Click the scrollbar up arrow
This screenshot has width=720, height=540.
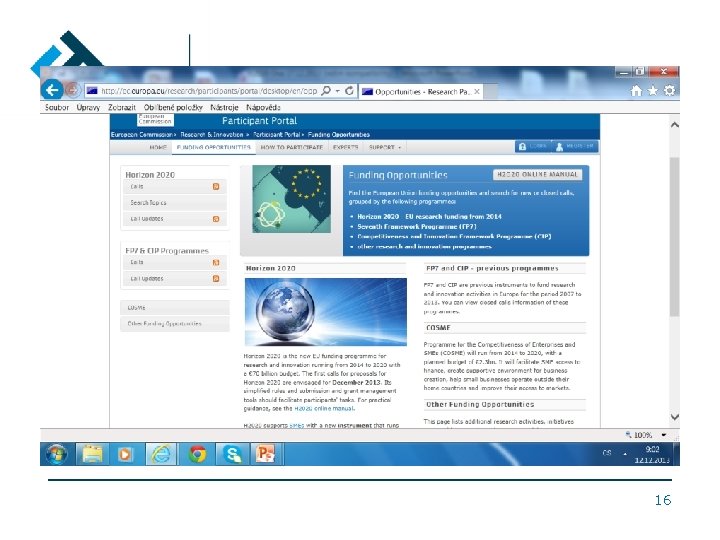pos(674,125)
